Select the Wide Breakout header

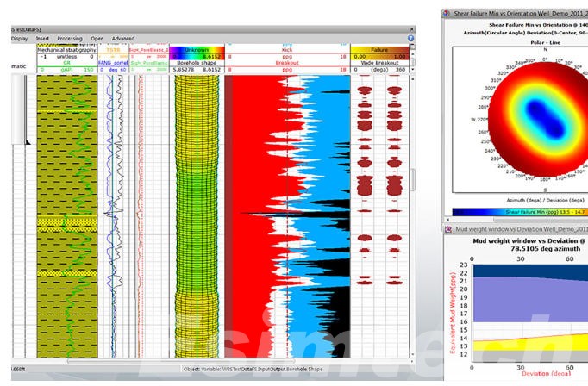pos(379,63)
